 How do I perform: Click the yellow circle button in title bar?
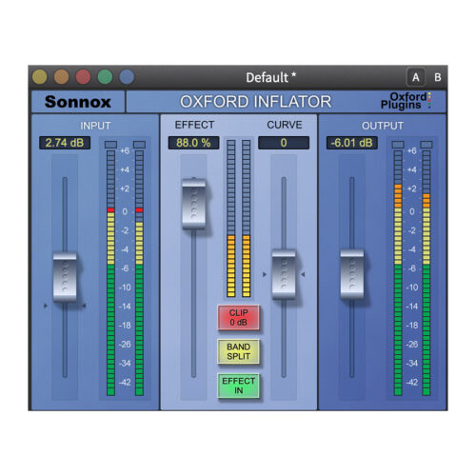[x=40, y=77]
